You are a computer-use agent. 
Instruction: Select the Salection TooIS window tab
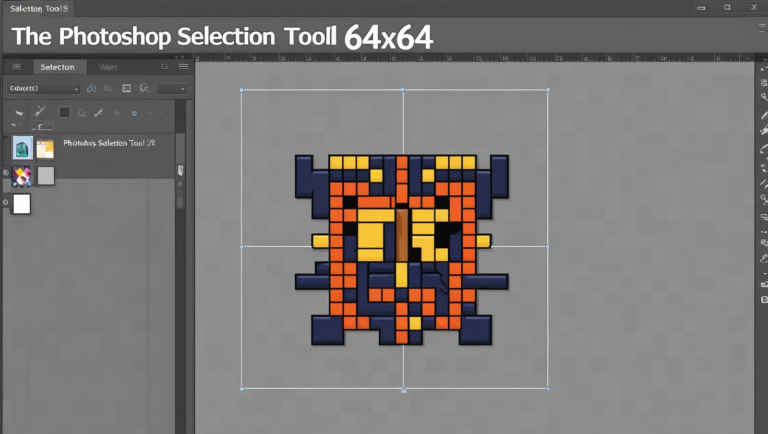pyautogui.click(x=39, y=8)
